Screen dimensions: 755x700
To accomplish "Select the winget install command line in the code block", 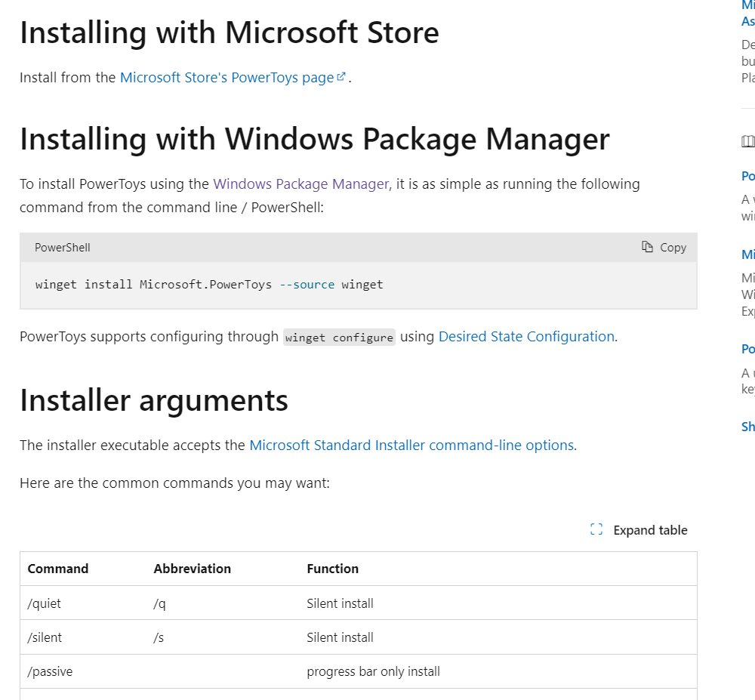I will coord(208,284).
